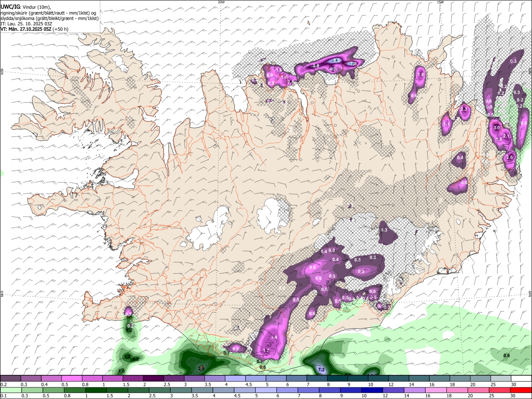Click the 'UWC/IG' title text
The width and height of the screenshot is (532, 399).
click(10, 7)
